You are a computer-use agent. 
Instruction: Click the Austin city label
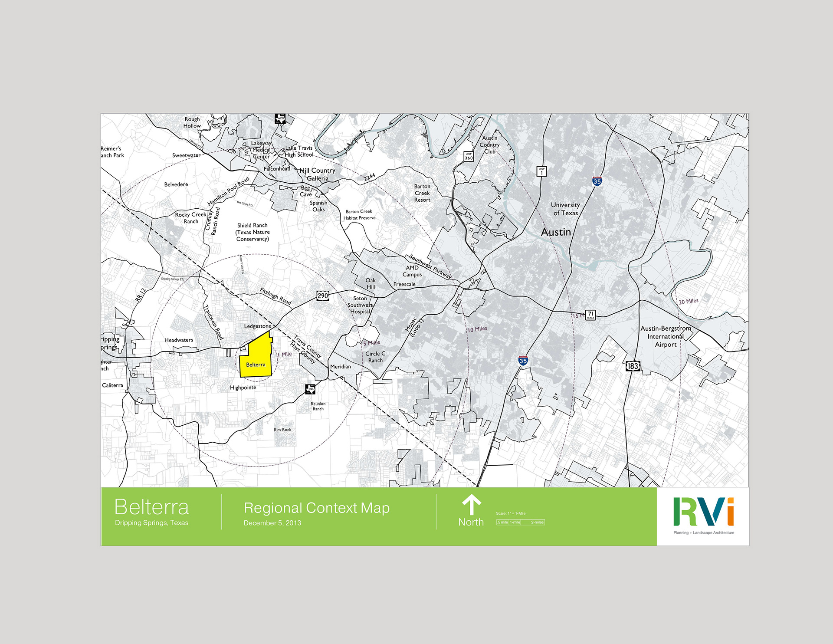(x=556, y=232)
